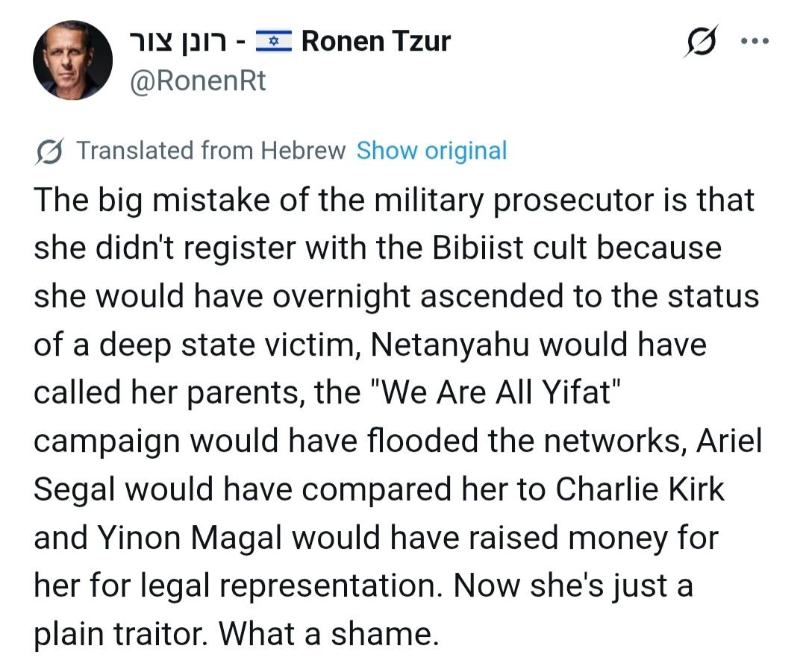Screen dimensions: 806x672
Task: Click the 'Ronen Tzur' display name
Action: tap(376, 41)
